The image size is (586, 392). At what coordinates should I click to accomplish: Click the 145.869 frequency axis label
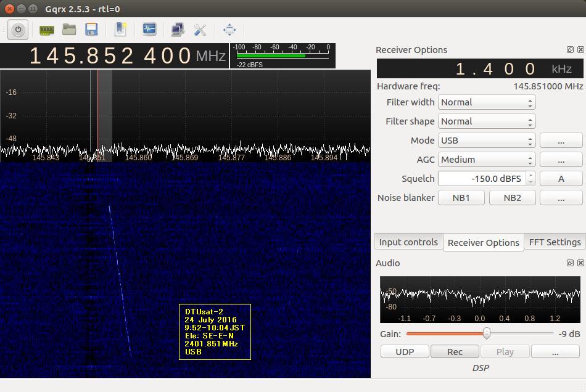point(185,158)
